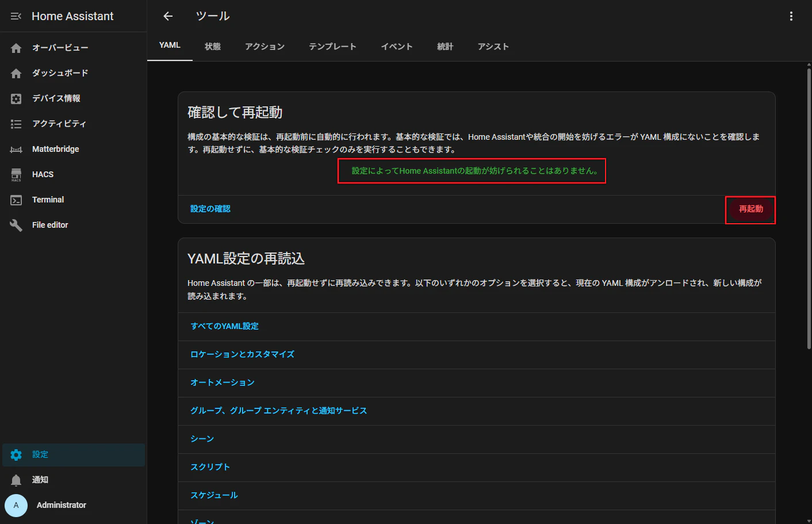Switch to the YAML tab

coord(170,45)
